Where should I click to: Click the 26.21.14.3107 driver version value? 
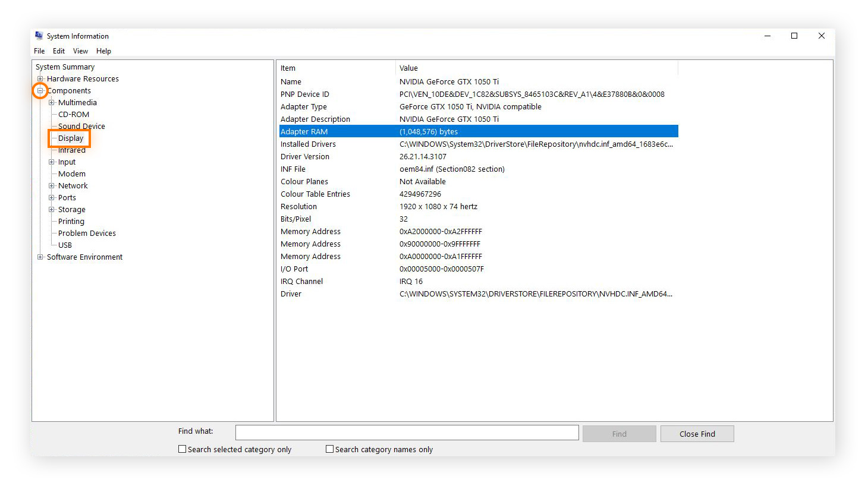pyautogui.click(x=423, y=157)
